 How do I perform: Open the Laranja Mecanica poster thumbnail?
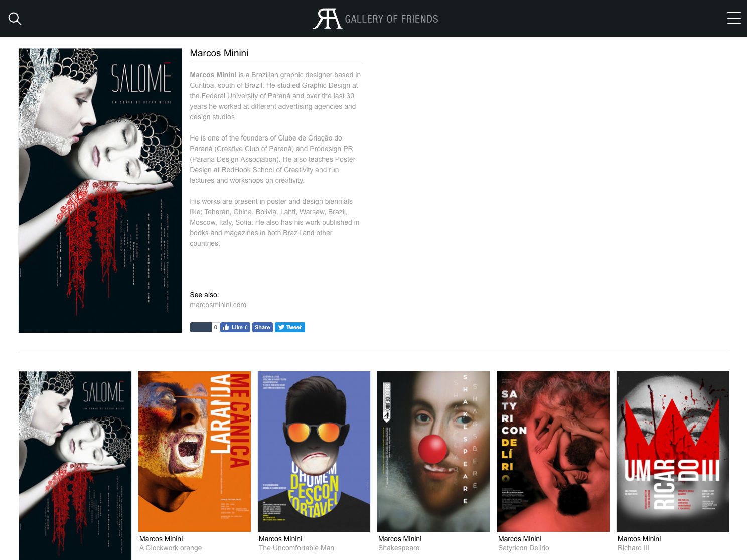point(195,452)
